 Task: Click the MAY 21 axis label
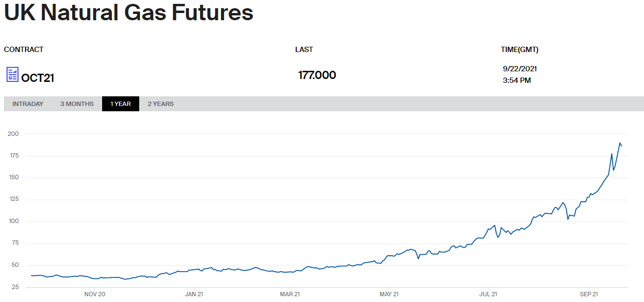[x=389, y=294]
